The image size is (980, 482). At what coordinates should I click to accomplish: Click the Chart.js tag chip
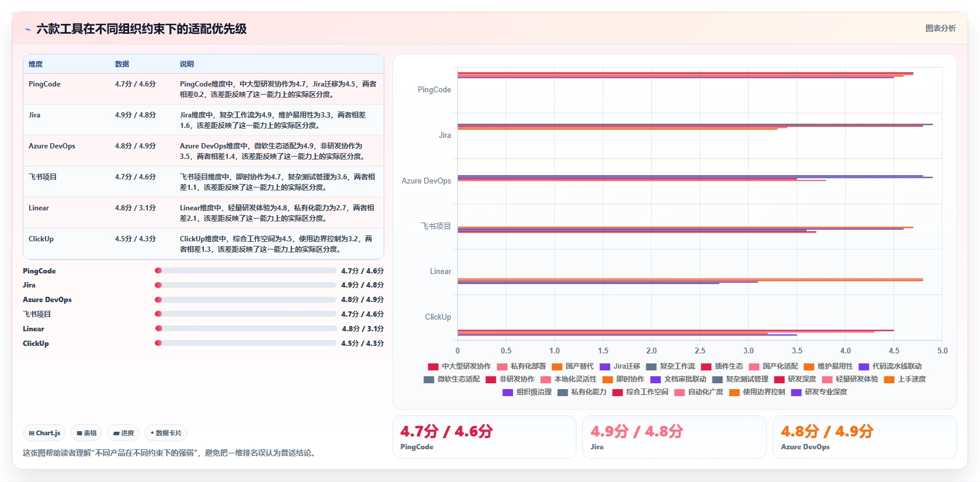[44, 433]
